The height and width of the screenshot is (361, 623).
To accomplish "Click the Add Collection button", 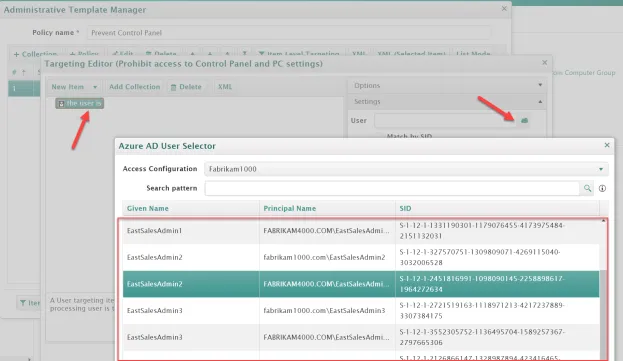I will 134,87.
